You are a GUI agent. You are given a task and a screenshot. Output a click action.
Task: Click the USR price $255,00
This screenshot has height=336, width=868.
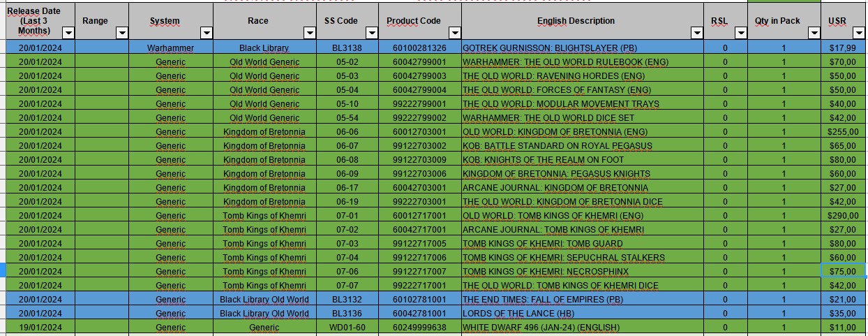pos(842,131)
